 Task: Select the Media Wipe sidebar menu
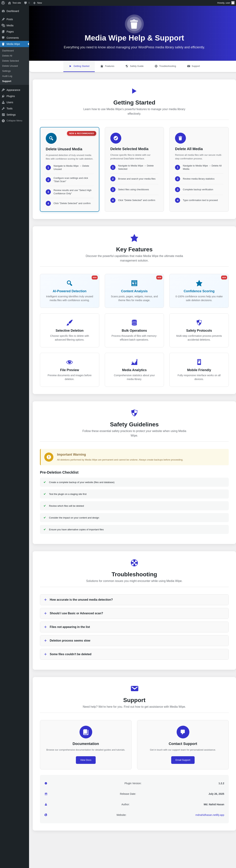click(x=15, y=44)
